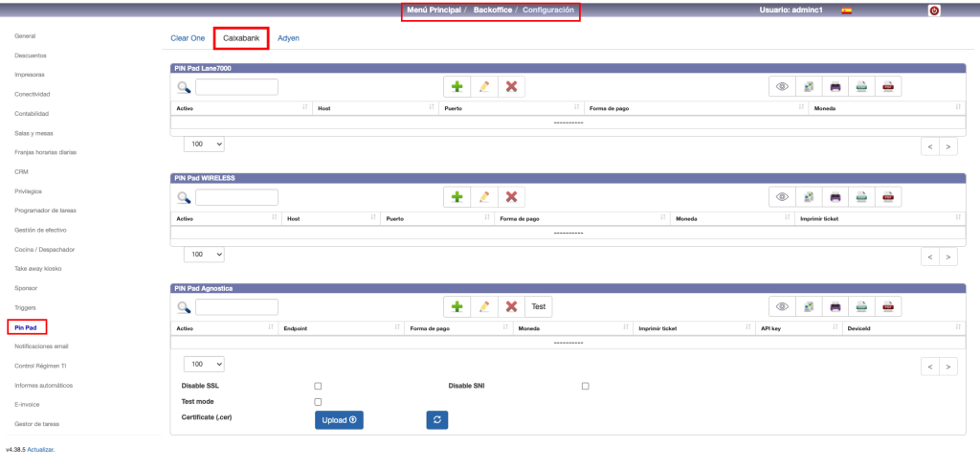This screenshot has height=469, width=980.
Task: Add a new PIN Pad Lane7000 entry
Action: (457, 87)
